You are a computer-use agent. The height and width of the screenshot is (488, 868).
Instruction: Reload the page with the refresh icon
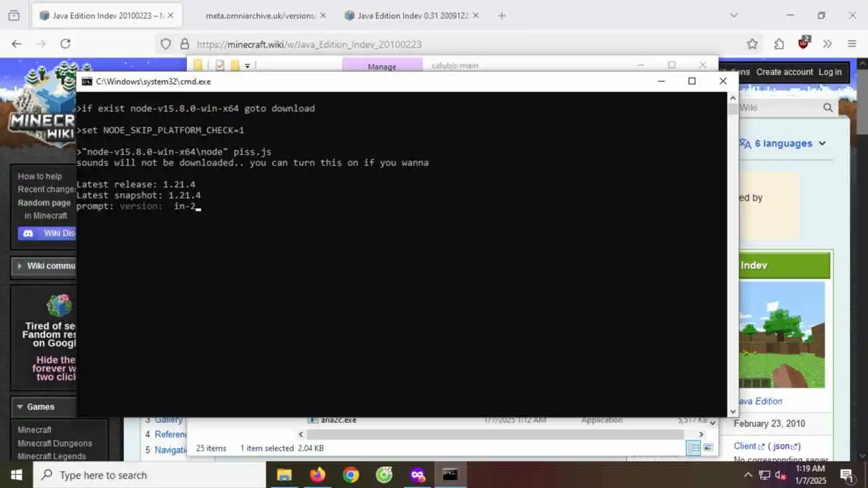65,44
